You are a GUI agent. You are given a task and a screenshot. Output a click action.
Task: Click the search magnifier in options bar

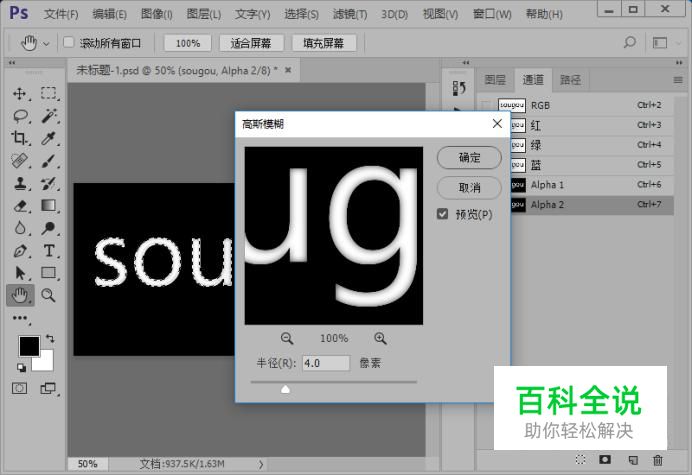629,43
